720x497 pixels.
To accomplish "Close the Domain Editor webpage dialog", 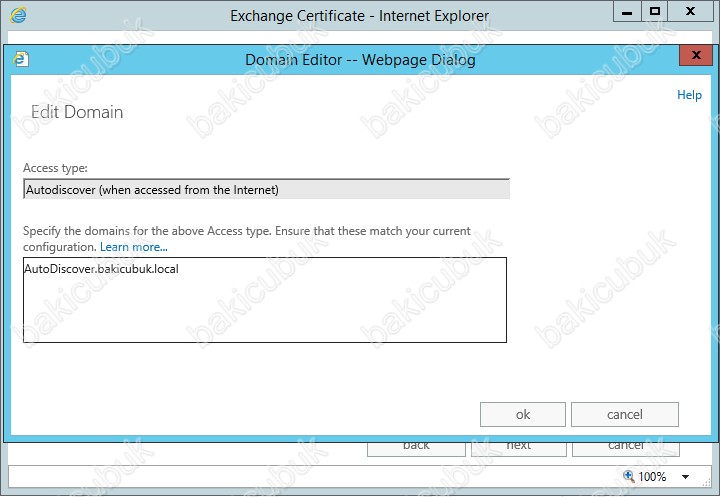I will coord(696,55).
